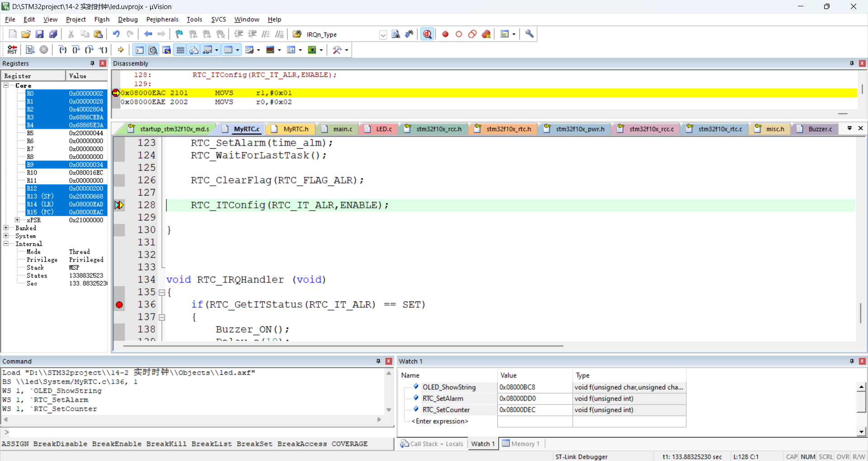868x461 pixels.
Task: Click the Save All icon
Action: [x=53, y=34]
